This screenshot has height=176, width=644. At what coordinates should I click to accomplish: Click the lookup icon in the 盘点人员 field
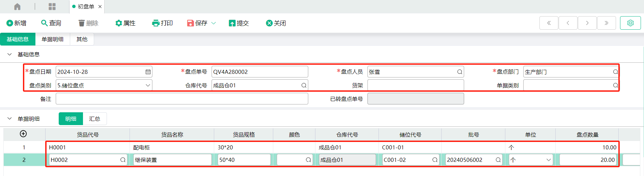(x=459, y=72)
